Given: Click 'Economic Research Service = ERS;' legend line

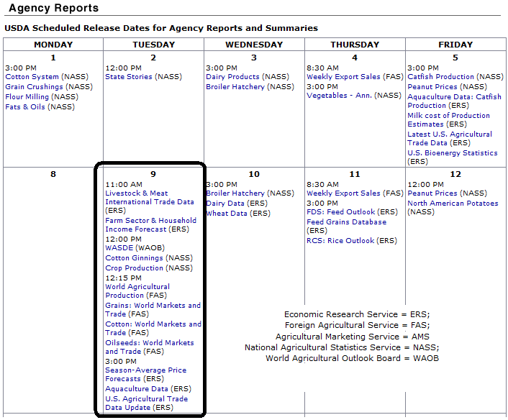Looking at the screenshot, I should [x=357, y=315].
